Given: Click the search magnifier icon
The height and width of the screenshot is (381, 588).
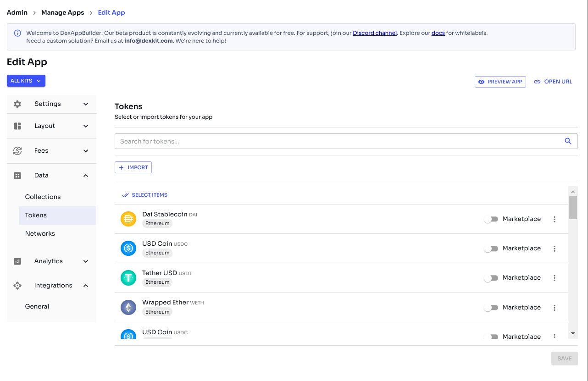Looking at the screenshot, I should click(568, 141).
